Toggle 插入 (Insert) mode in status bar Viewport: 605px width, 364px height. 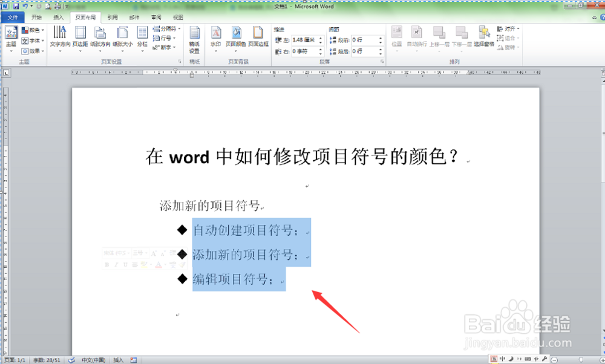118,360
